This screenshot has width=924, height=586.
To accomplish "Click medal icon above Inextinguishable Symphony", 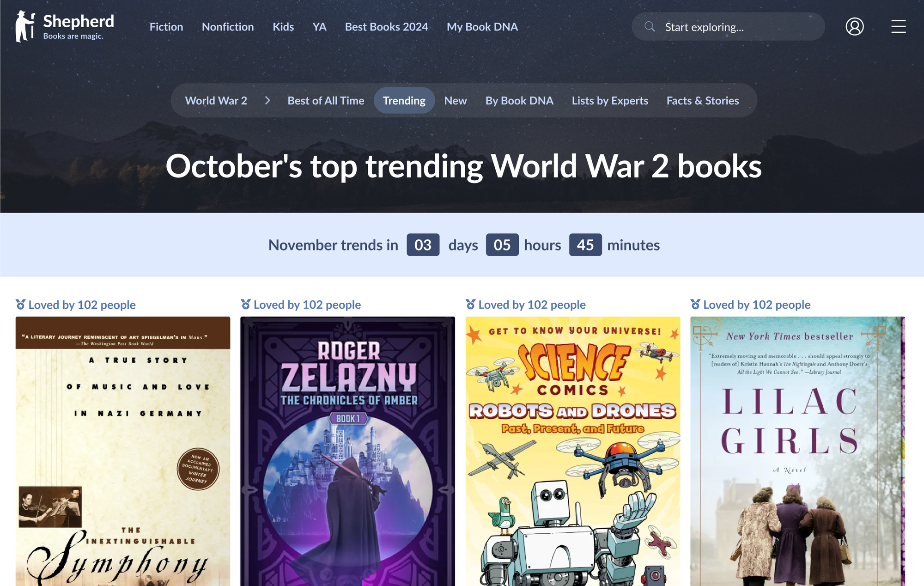I will 20,304.
